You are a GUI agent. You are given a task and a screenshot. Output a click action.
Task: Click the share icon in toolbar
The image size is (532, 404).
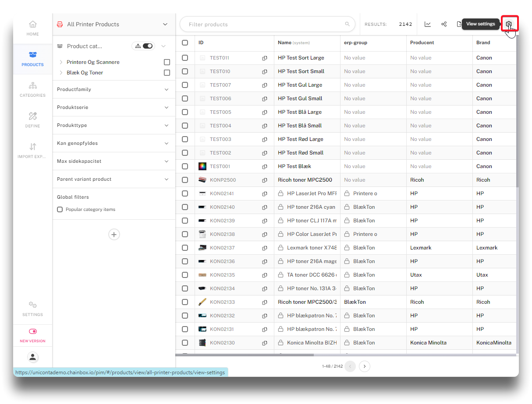(444, 24)
